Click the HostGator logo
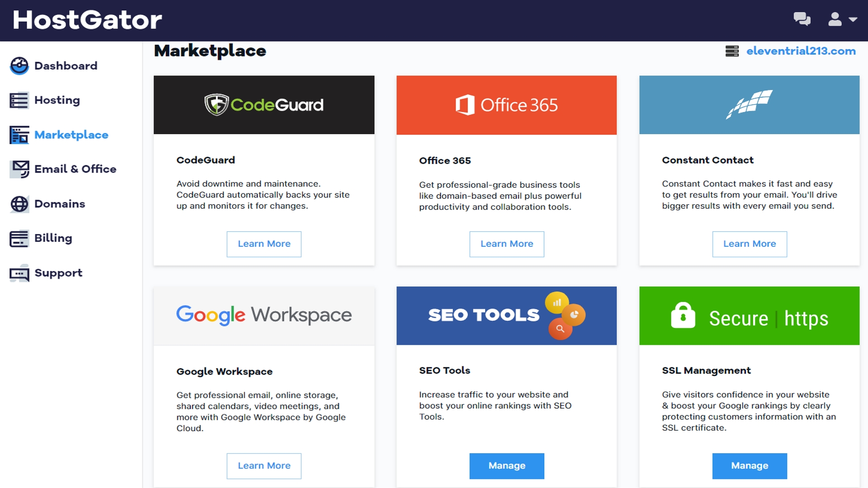This screenshot has width=868, height=488. [87, 20]
